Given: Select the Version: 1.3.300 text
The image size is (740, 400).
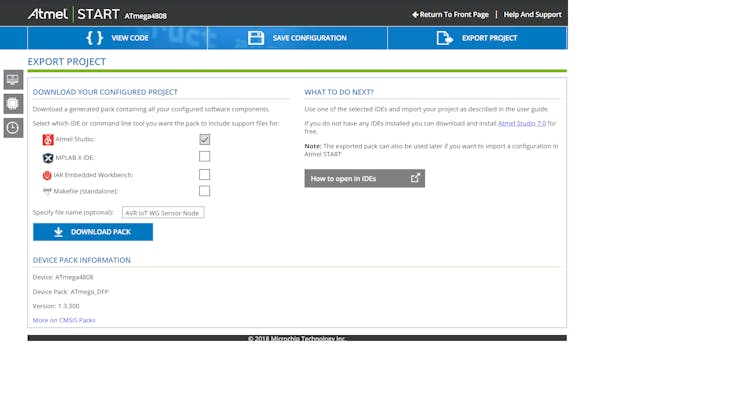Looking at the screenshot, I should click(56, 306).
